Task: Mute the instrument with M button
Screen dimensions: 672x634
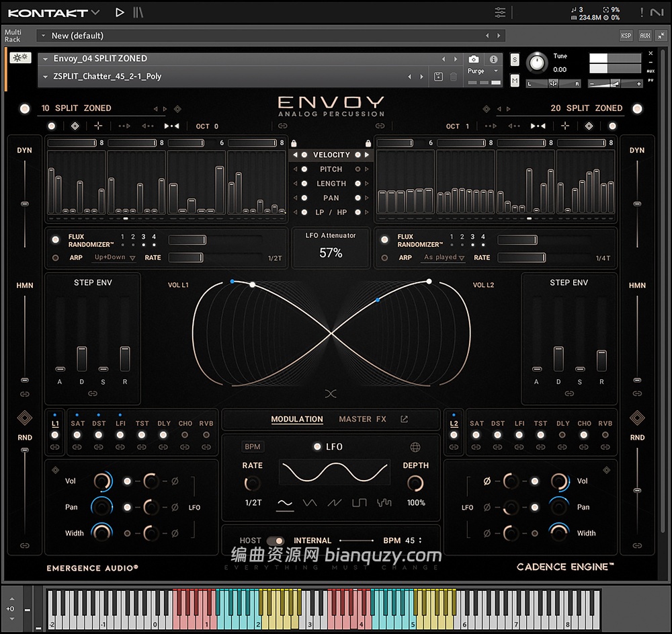Action: pyautogui.click(x=515, y=80)
